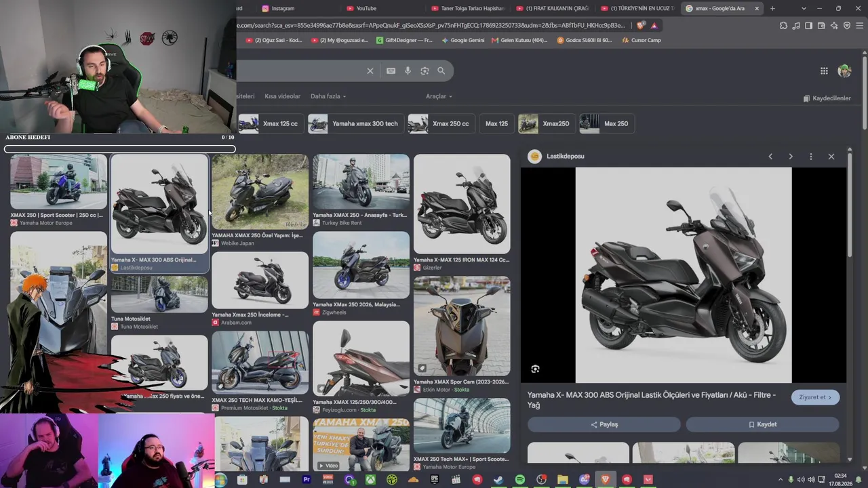The height and width of the screenshot is (488, 868).
Task: Open Google Gemini bookmark
Action: [462, 40]
